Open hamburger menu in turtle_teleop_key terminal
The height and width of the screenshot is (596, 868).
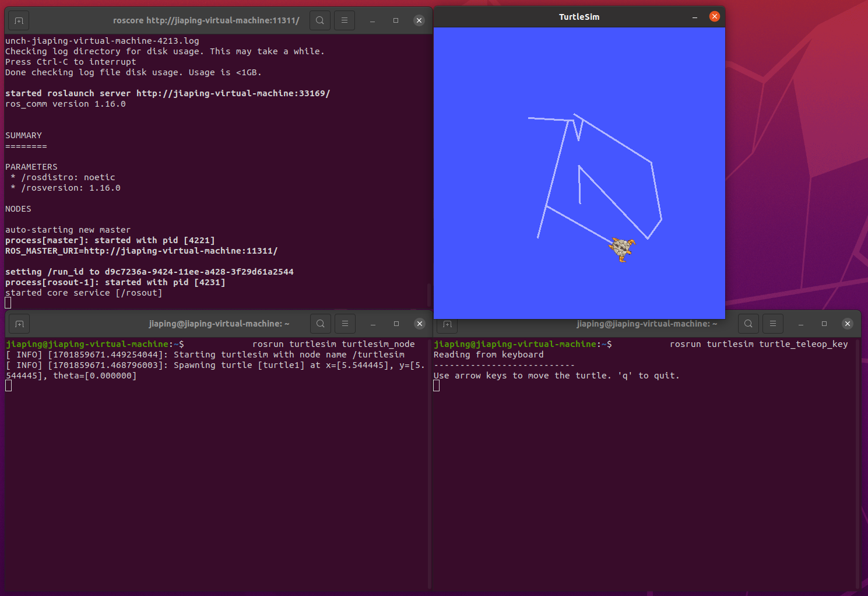point(773,324)
